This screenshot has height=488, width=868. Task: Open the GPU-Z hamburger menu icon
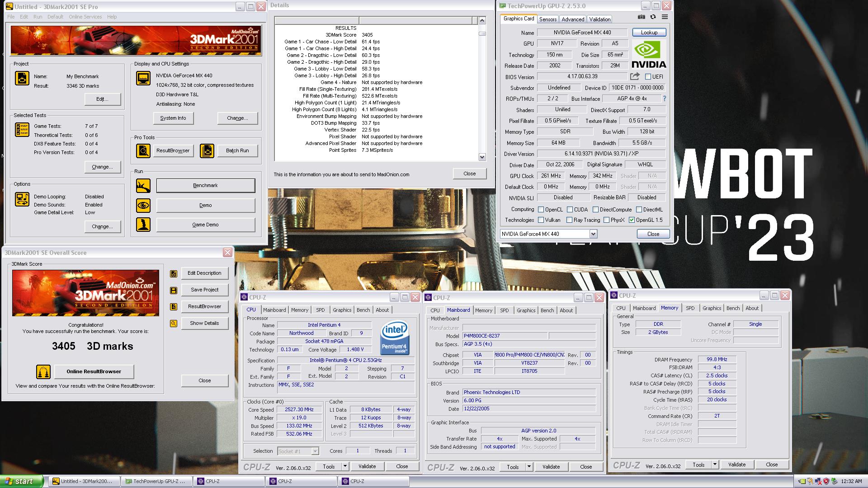click(665, 17)
